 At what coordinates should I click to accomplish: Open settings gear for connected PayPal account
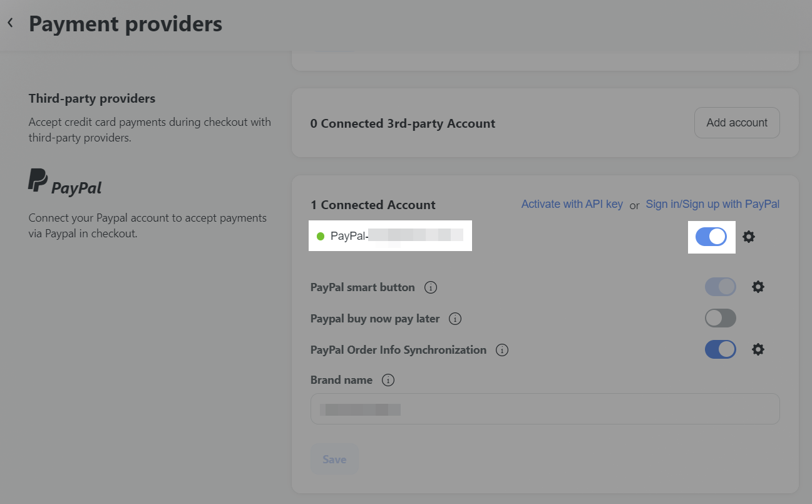click(x=748, y=237)
